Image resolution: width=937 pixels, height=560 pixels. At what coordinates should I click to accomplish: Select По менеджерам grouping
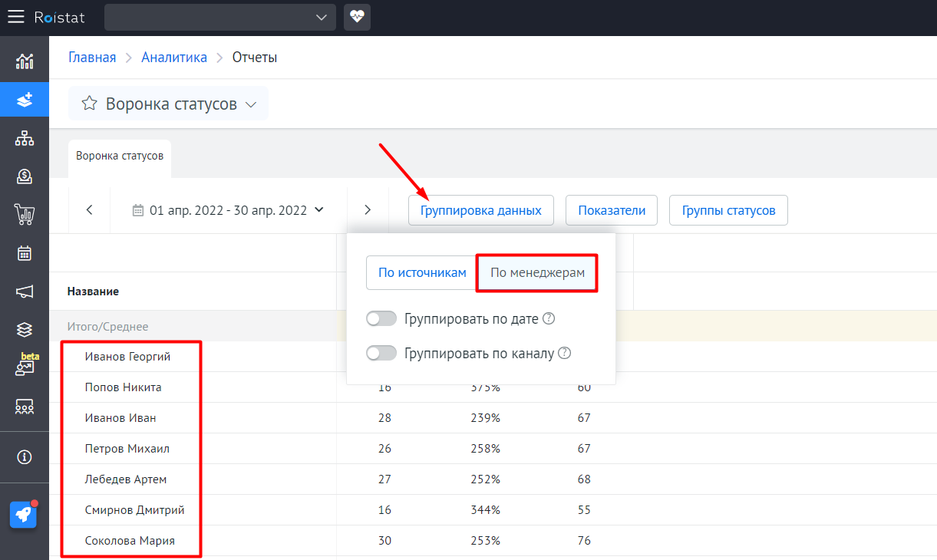pos(537,273)
